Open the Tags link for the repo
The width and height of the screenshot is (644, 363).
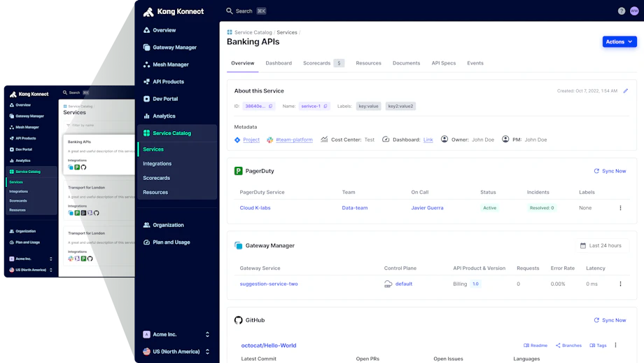click(598, 345)
